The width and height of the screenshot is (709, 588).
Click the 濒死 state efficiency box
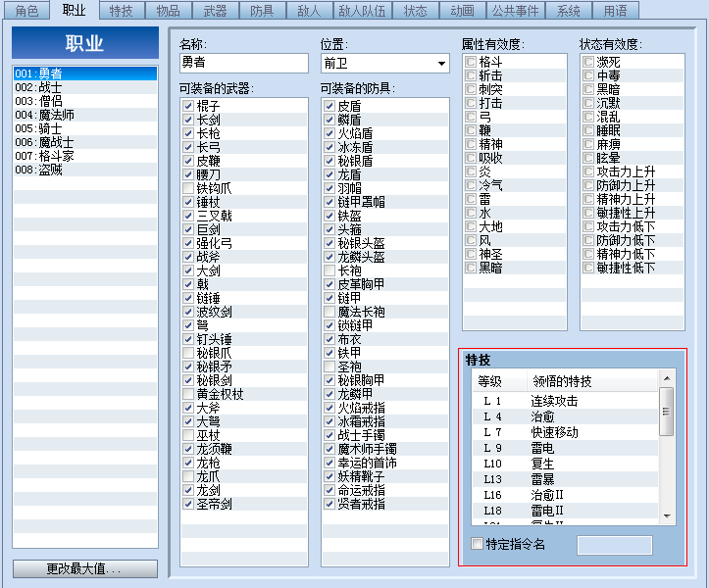588,62
